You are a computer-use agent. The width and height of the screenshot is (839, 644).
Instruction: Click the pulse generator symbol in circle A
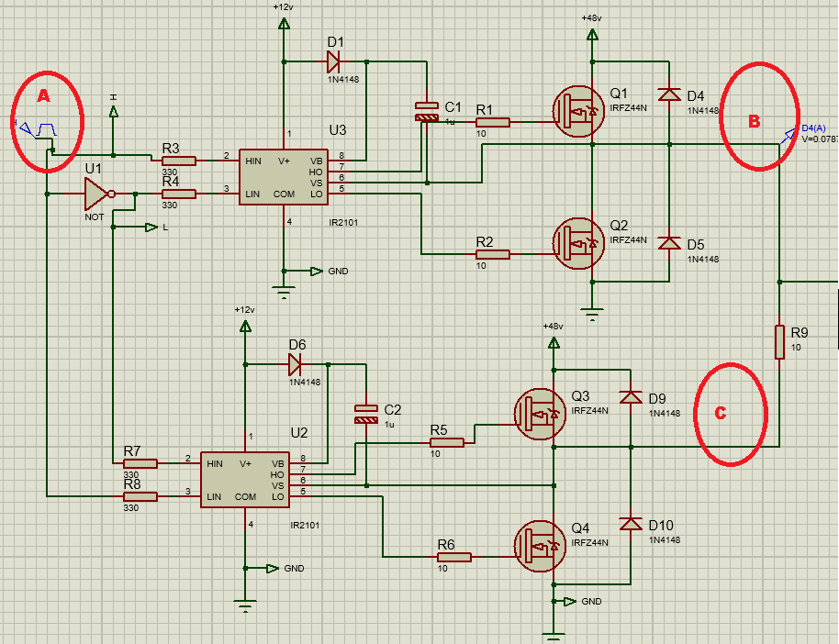(35, 130)
